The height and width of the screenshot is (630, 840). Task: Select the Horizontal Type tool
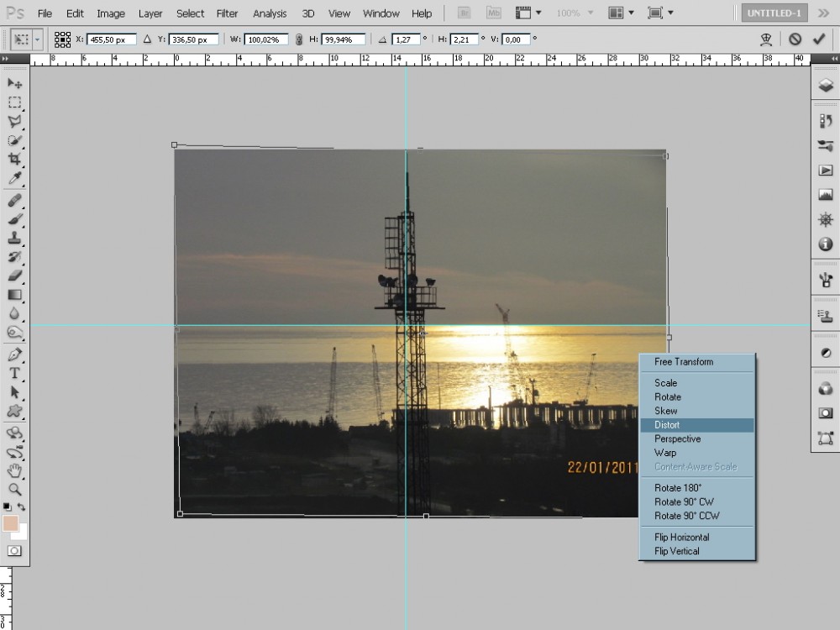(14, 373)
